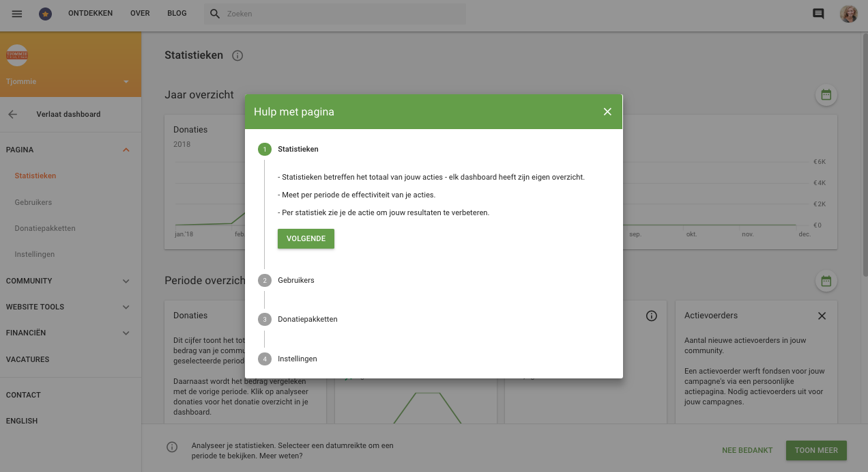
Task: Open calendar for Periode overzicht
Action: 826,281
